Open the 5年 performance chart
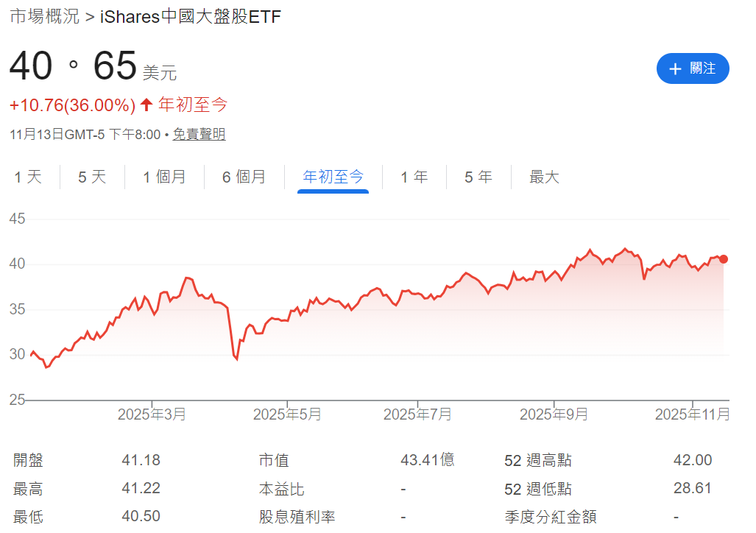 [x=478, y=177]
